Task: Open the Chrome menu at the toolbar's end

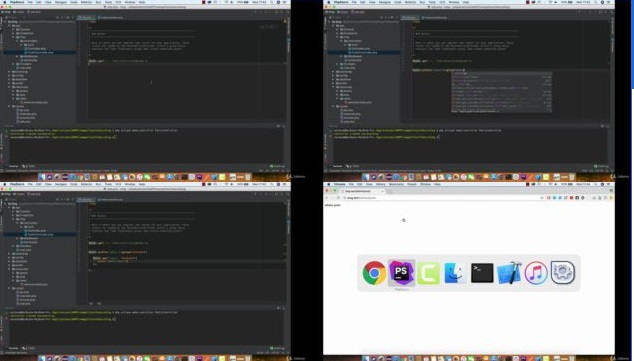Action: point(611,198)
